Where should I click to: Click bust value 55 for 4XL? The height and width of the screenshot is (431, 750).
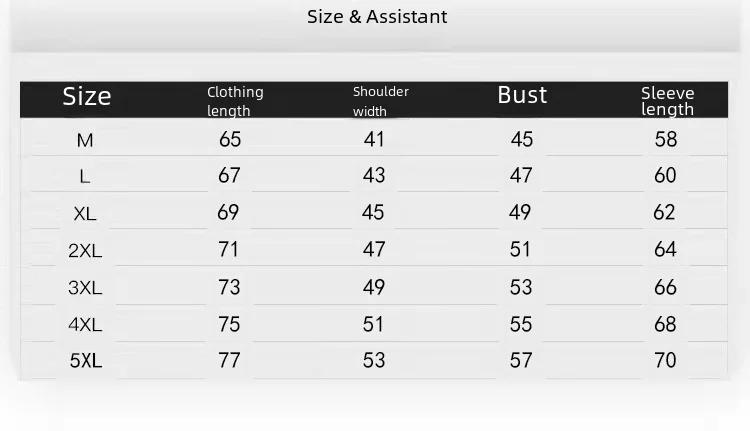click(521, 324)
